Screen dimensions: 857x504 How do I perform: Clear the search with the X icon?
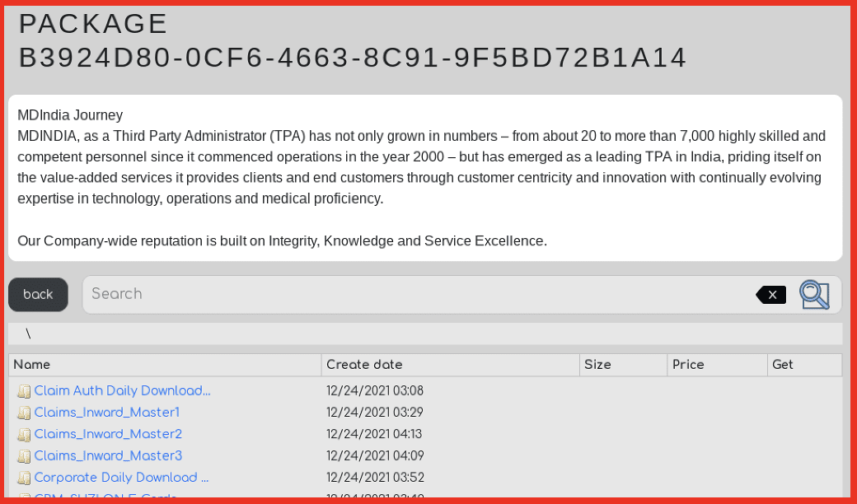click(x=771, y=295)
